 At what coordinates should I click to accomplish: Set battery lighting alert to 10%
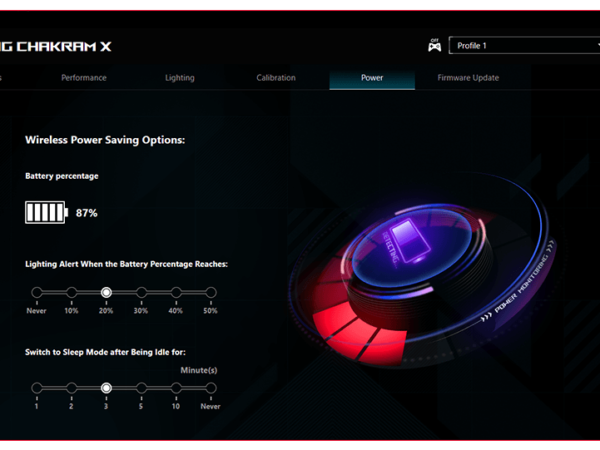pos(72,293)
